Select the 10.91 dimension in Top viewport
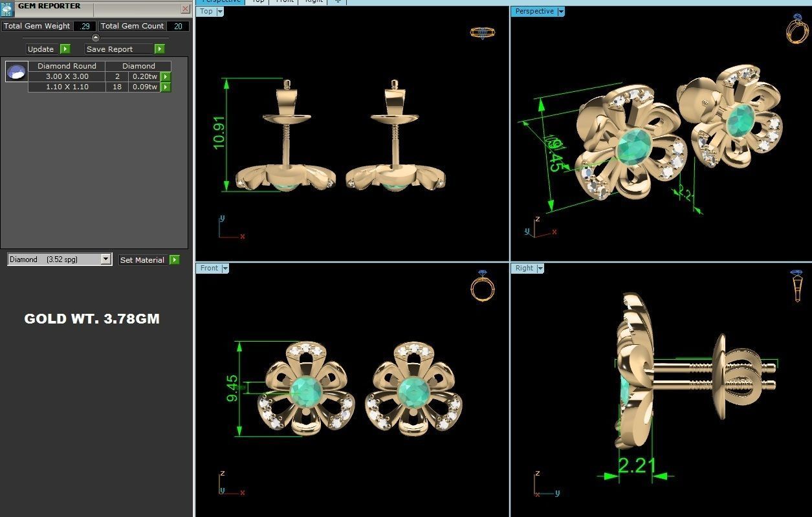812x517 pixels. (219, 133)
